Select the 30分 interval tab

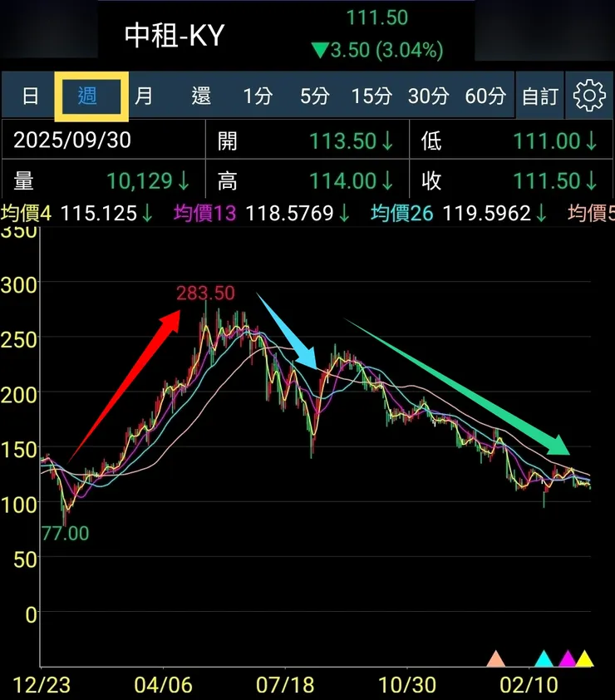click(429, 96)
